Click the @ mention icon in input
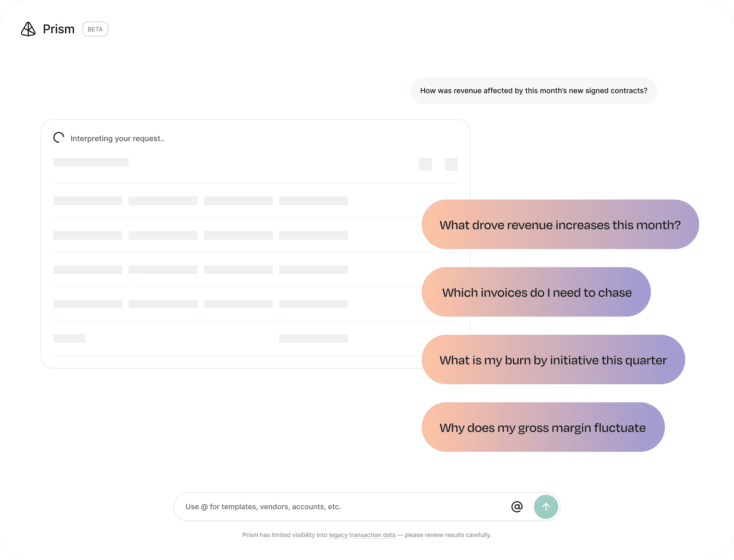The image size is (734, 560). 517,506
